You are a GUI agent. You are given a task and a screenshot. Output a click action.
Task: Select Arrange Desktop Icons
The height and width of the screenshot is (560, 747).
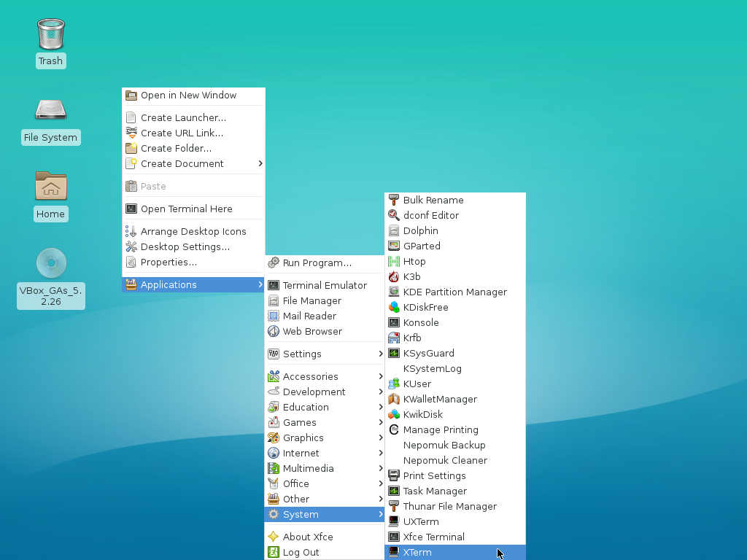[193, 231]
